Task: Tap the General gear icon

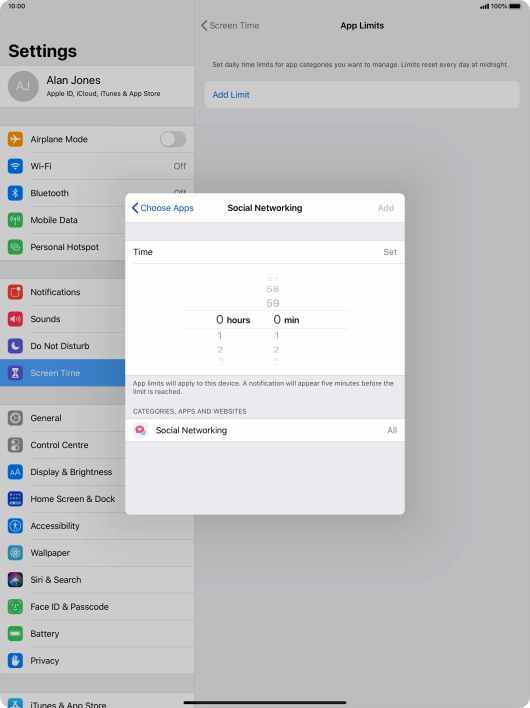Action: click(15, 418)
